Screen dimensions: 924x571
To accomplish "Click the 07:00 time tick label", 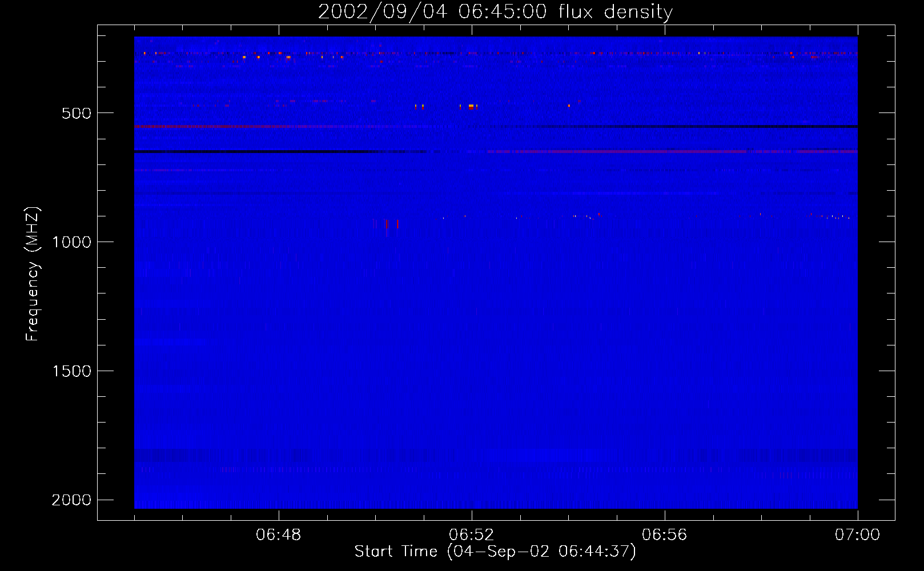I will [x=857, y=535].
